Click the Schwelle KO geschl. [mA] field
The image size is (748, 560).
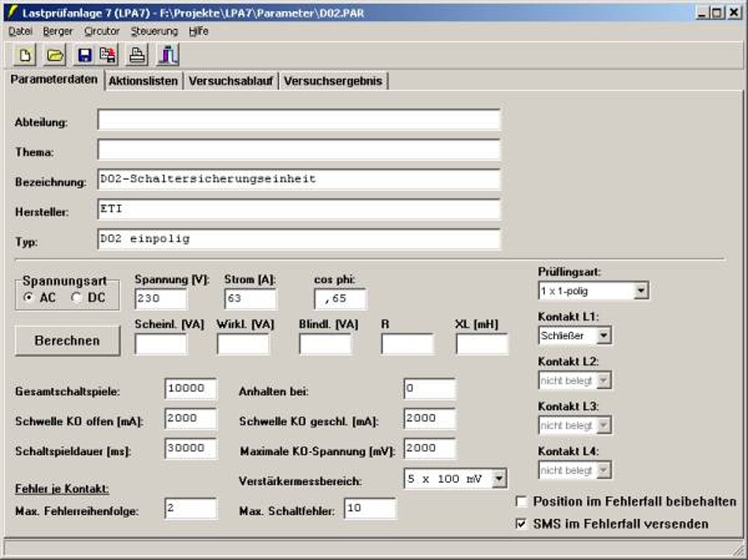click(x=430, y=419)
